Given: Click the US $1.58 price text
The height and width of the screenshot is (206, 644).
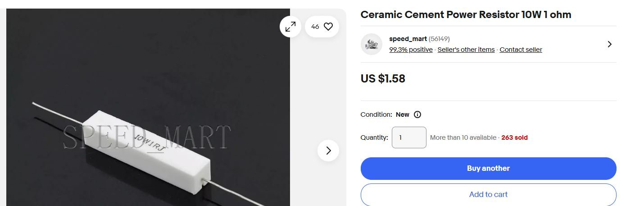Looking at the screenshot, I should pos(383,79).
